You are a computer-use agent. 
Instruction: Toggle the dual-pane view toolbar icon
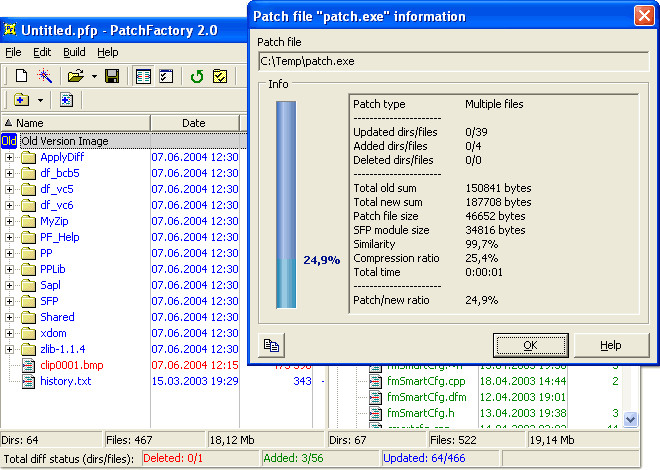tap(143, 76)
